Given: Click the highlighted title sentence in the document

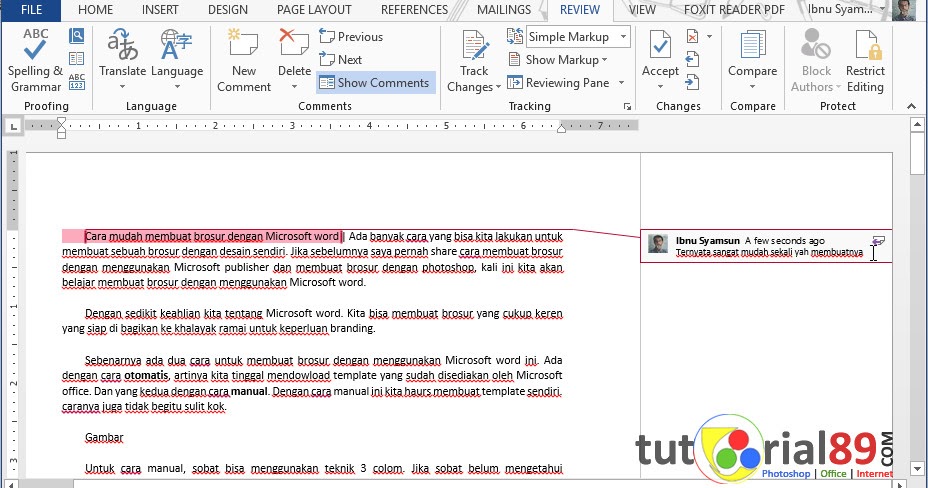Looking at the screenshot, I should click(213, 237).
